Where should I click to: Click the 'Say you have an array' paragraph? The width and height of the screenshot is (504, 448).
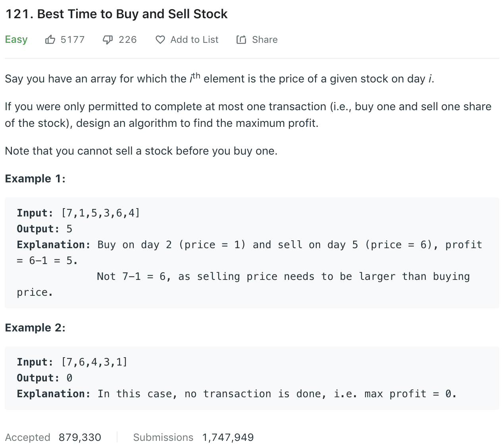pos(219,78)
